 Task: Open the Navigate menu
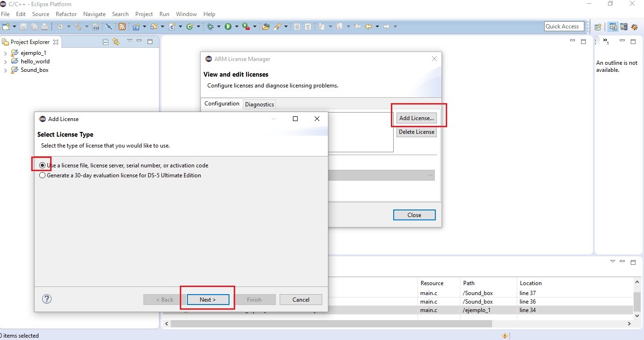click(94, 14)
